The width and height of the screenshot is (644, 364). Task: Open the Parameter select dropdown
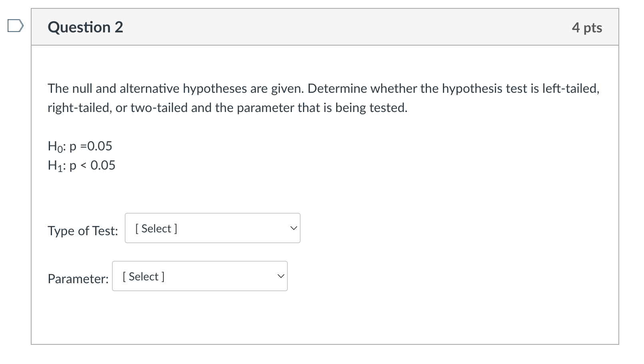point(199,276)
